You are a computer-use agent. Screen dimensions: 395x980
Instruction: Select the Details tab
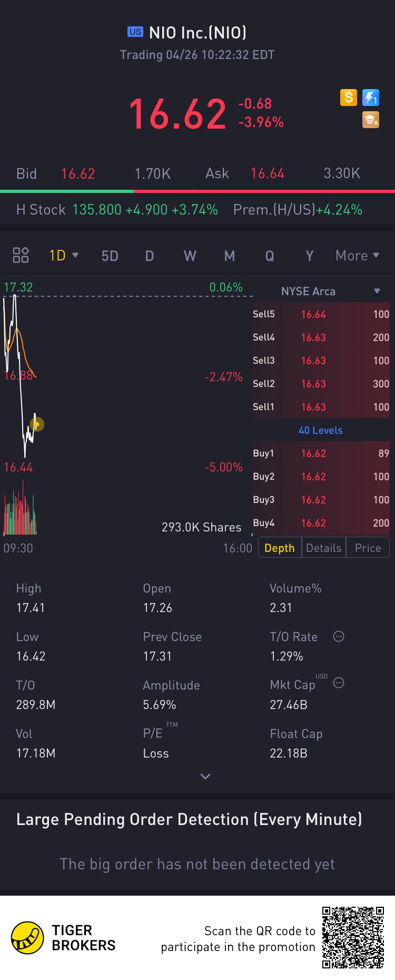[324, 548]
